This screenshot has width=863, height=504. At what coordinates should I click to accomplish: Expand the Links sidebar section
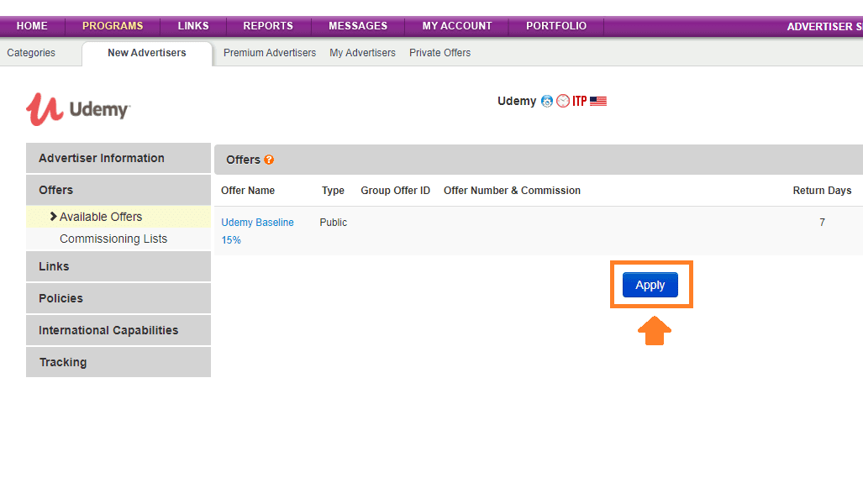coord(118,266)
